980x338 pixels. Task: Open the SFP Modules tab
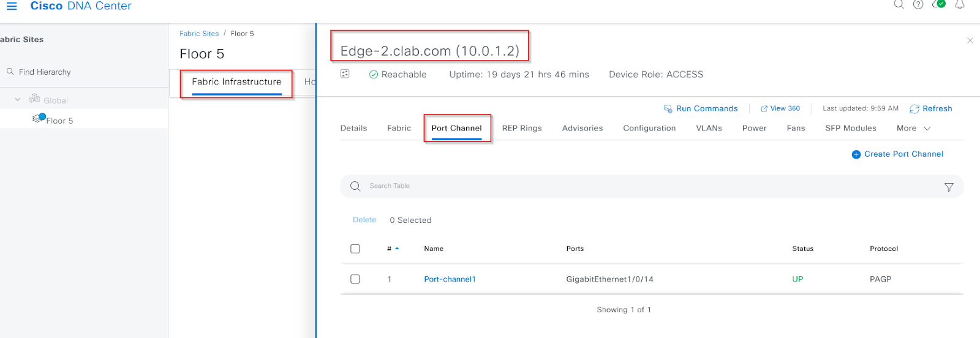tap(851, 128)
